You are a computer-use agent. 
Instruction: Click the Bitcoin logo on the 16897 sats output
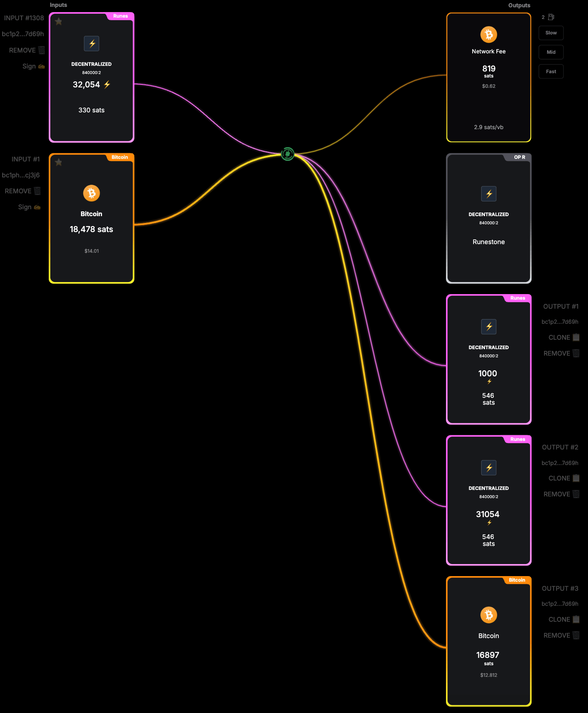click(489, 615)
